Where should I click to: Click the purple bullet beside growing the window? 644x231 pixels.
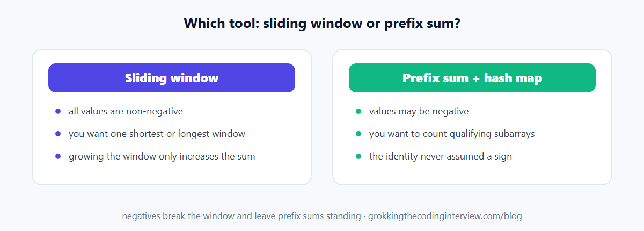tap(58, 156)
